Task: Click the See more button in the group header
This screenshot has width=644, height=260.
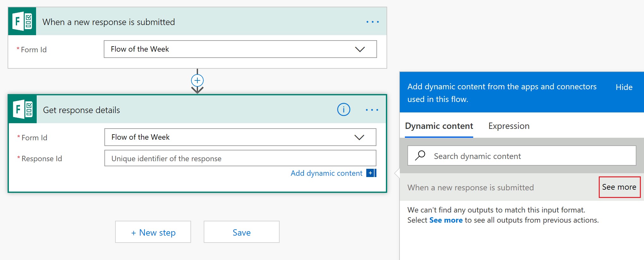Action: pyautogui.click(x=619, y=187)
